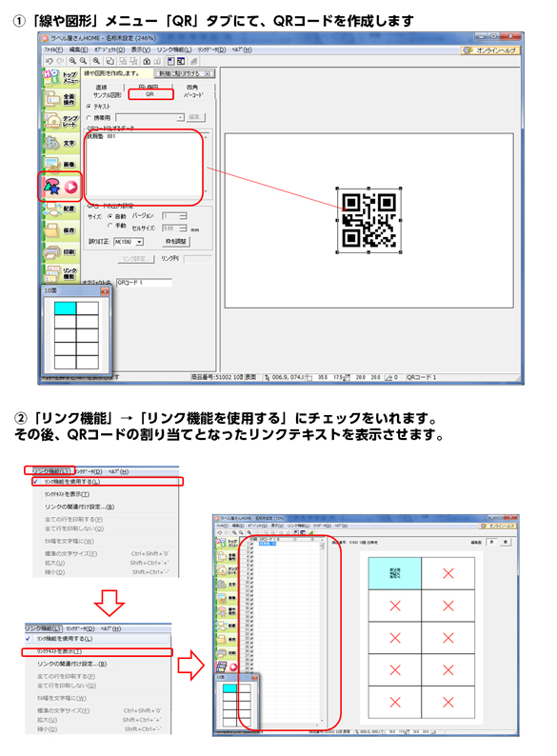557x756 pixels.
Task: Click the 枠を調整 button
Action: [176, 241]
